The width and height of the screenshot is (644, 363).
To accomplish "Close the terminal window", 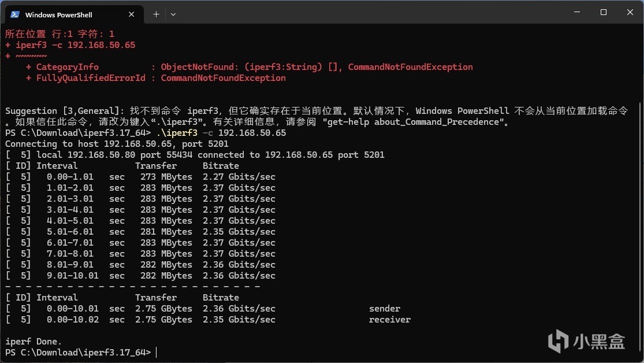I will [x=630, y=12].
